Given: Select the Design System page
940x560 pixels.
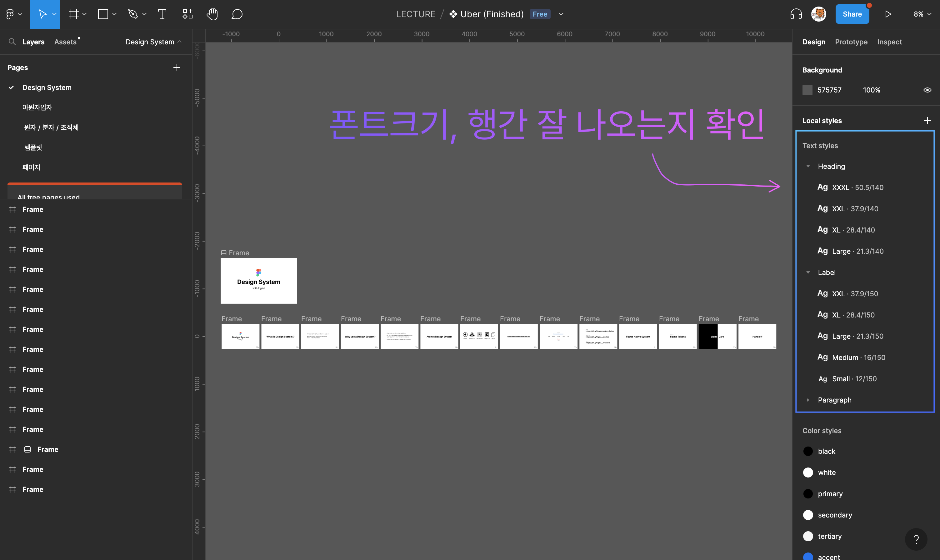Looking at the screenshot, I should pos(47,87).
